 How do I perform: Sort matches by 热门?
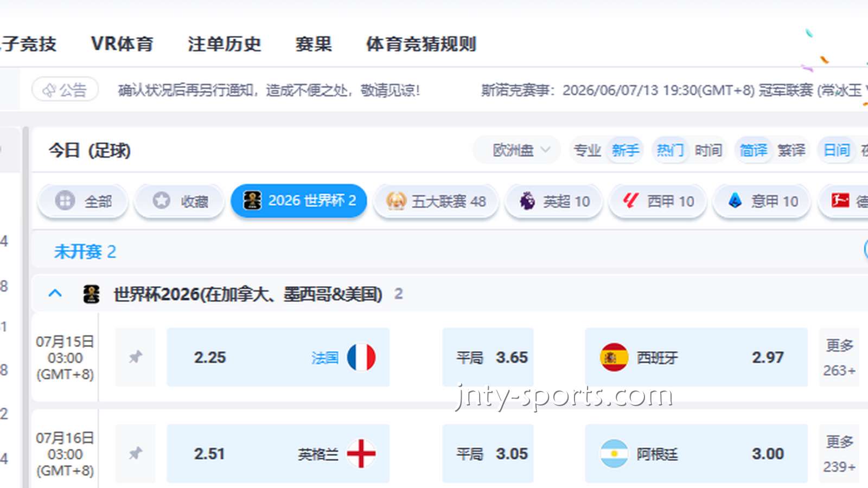670,150
